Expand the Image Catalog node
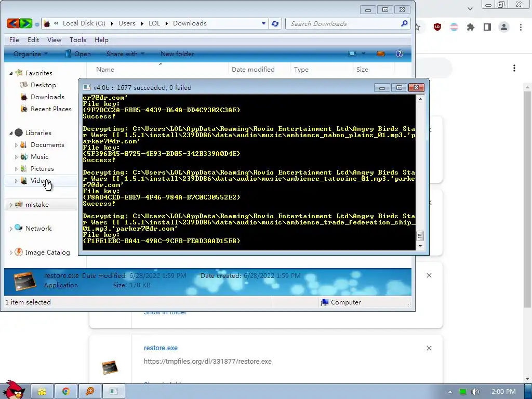This screenshot has height=399, width=532. pyautogui.click(x=11, y=252)
